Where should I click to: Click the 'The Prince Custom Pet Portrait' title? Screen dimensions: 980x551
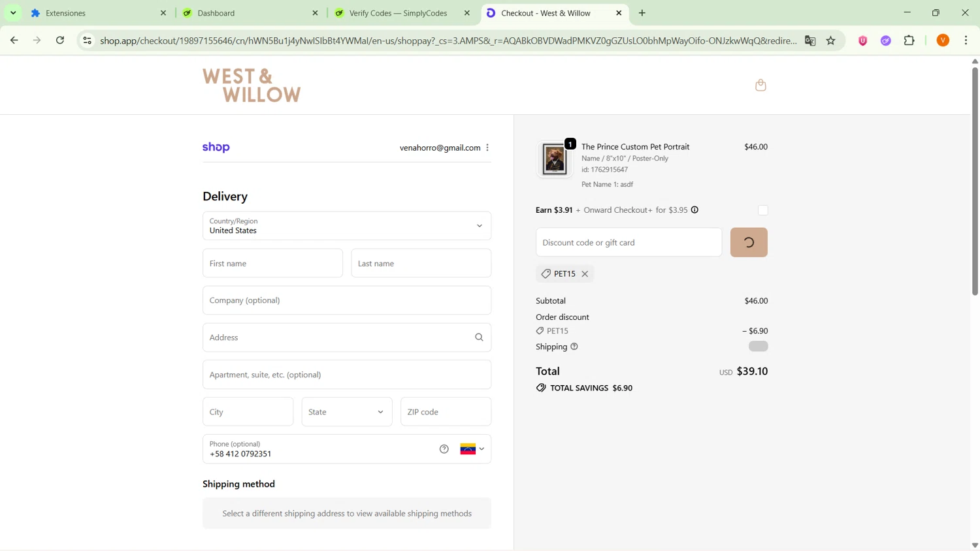click(635, 147)
